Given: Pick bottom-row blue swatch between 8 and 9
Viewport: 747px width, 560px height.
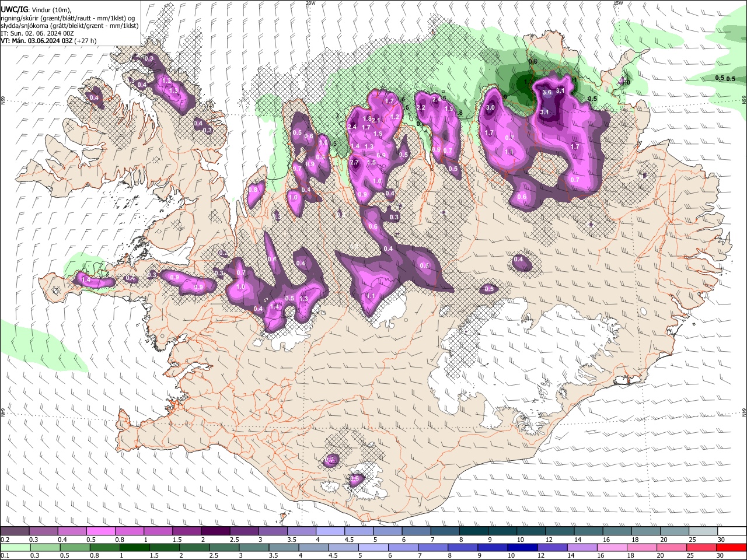Looking at the screenshot, I should click(x=463, y=547).
